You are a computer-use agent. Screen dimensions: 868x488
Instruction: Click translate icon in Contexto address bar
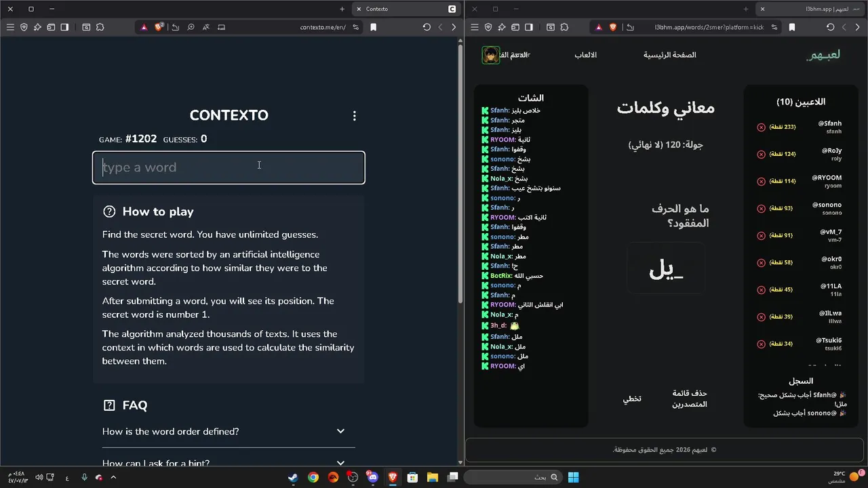point(205,27)
